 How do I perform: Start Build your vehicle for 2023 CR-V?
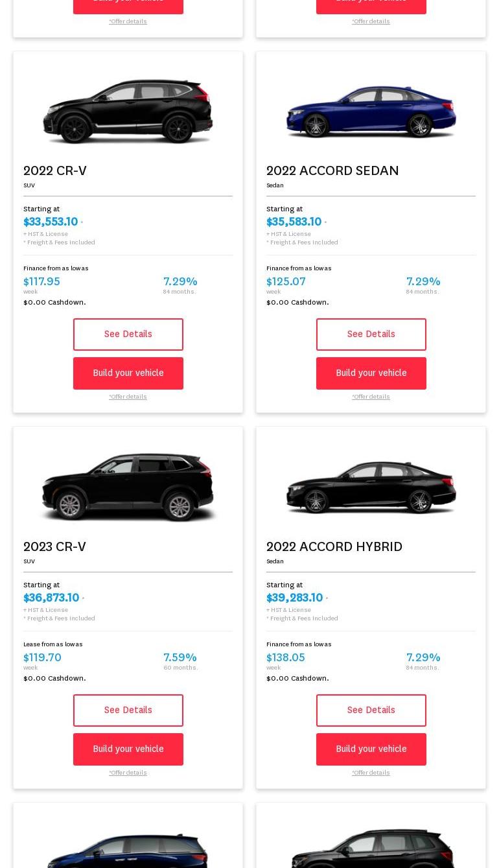click(128, 749)
